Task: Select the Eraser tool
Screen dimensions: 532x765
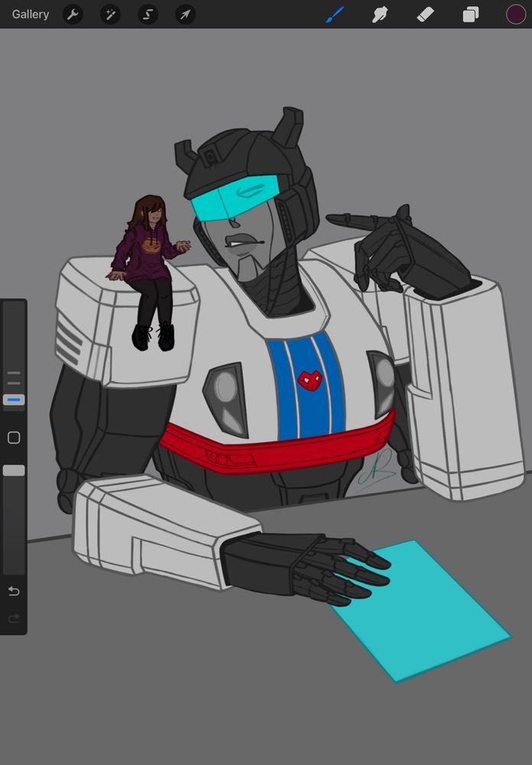Action: 425,15
